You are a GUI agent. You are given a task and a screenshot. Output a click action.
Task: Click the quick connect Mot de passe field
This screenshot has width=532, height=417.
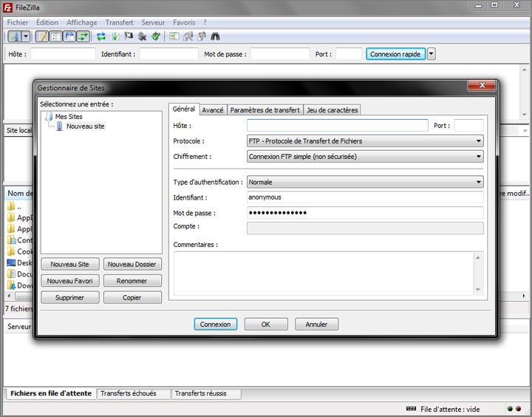pos(280,54)
